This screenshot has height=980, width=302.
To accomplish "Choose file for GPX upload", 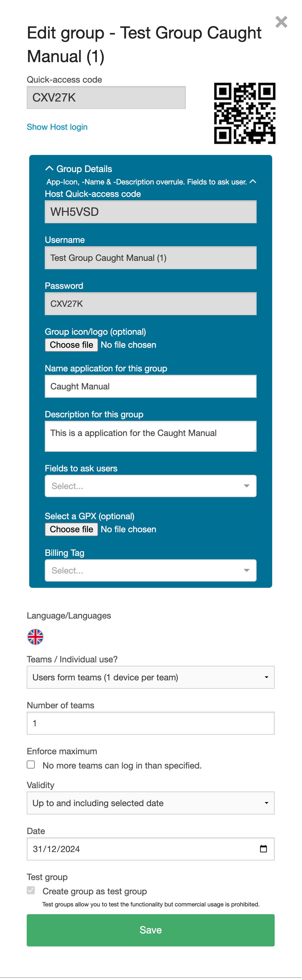I will point(71,529).
